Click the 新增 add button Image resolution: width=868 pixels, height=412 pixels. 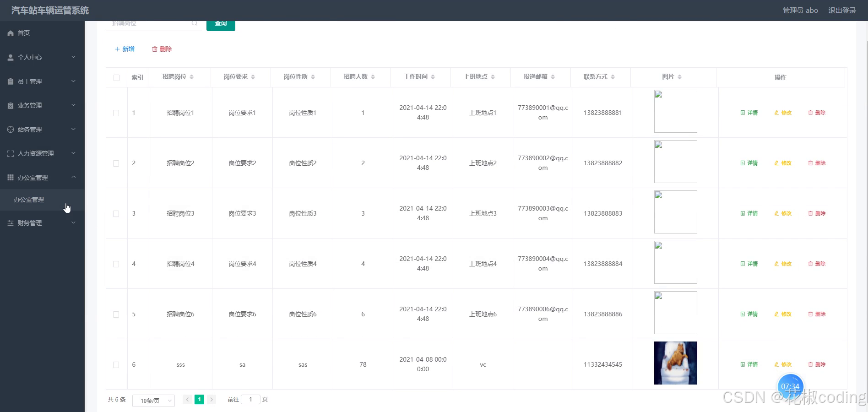click(x=125, y=49)
